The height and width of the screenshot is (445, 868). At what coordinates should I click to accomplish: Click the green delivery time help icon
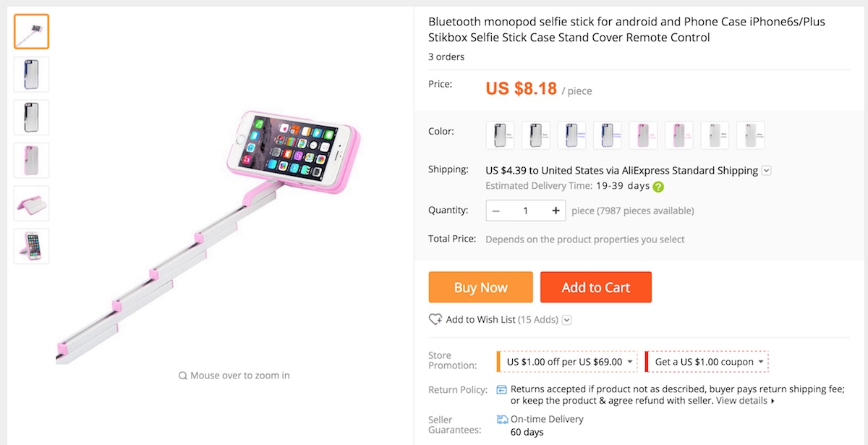[x=658, y=186]
